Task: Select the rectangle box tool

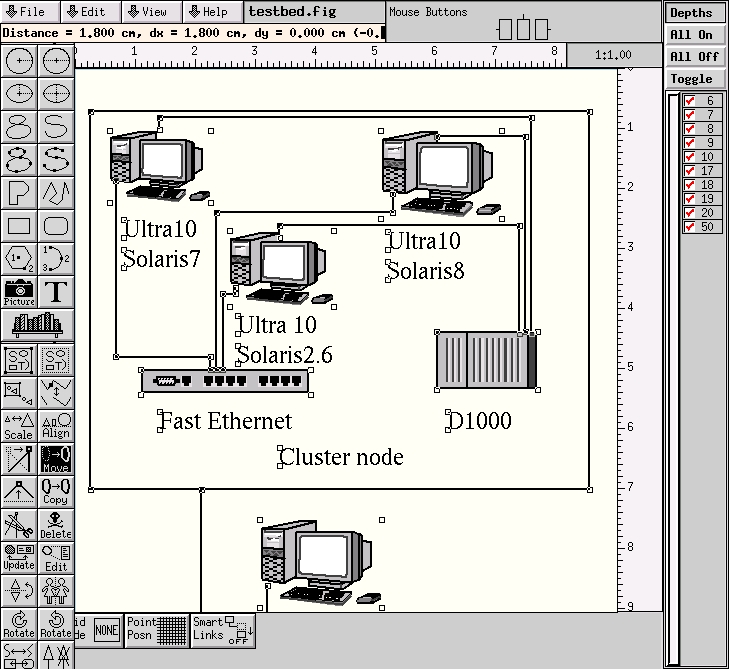Action: pyautogui.click(x=19, y=226)
